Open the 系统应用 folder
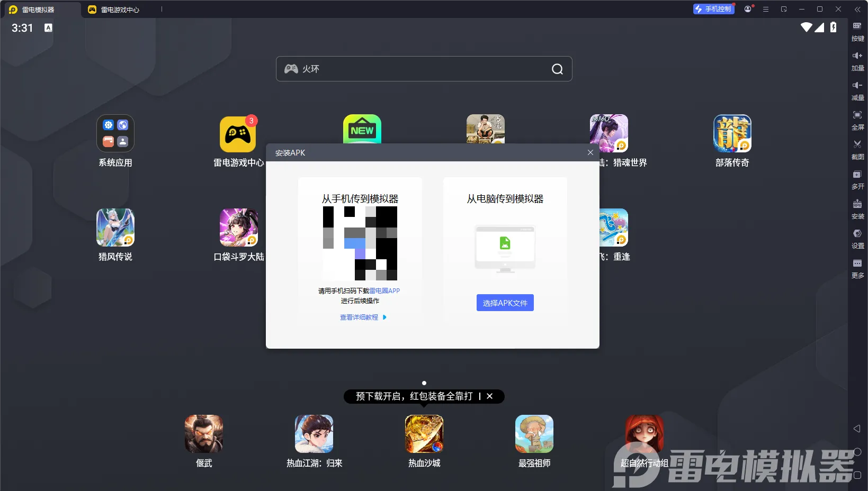This screenshot has height=491, width=868. [x=115, y=133]
